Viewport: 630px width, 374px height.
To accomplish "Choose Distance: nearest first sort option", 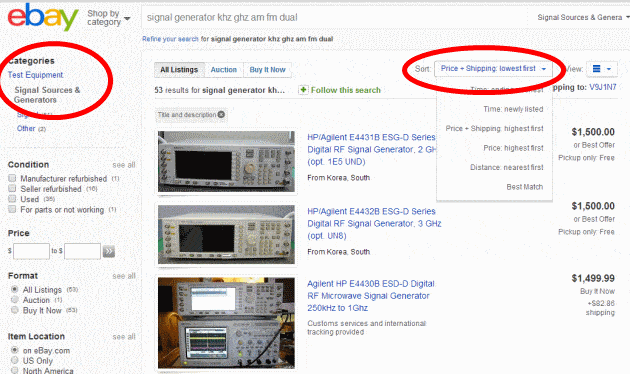I will pos(507,167).
